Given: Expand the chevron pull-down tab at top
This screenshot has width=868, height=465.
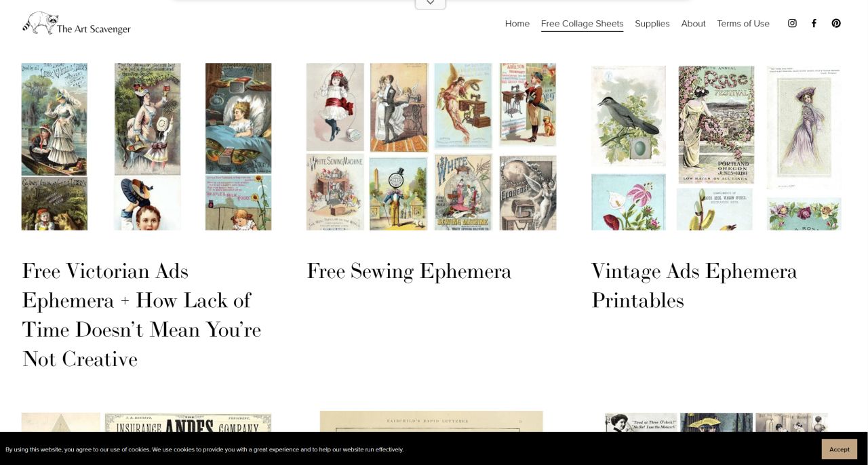Looking at the screenshot, I should coord(431,3).
